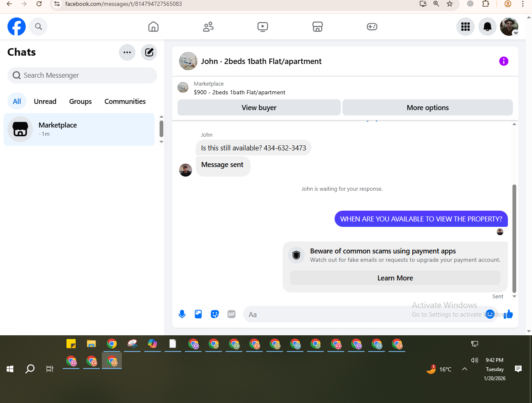Image resolution: width=532 pixels, height=403 pixels.
Task: Open Sticky Notes from the taskbar
Action: click(x=71, y=344)
